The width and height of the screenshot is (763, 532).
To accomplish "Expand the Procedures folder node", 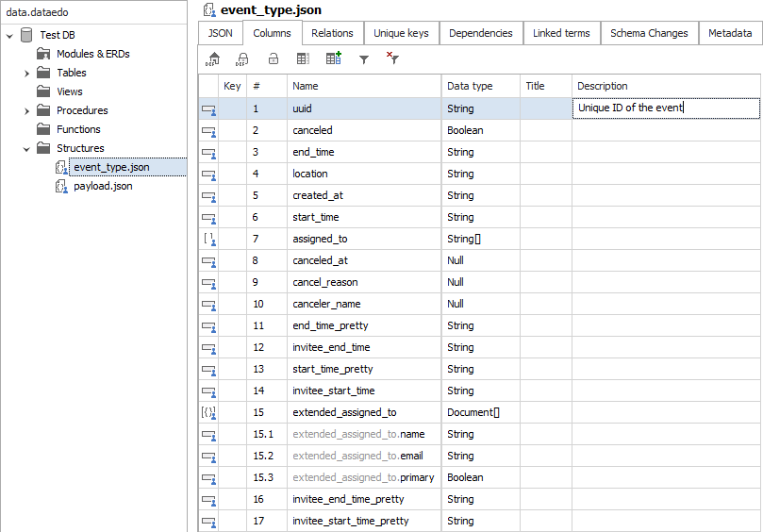I will 26,110.
